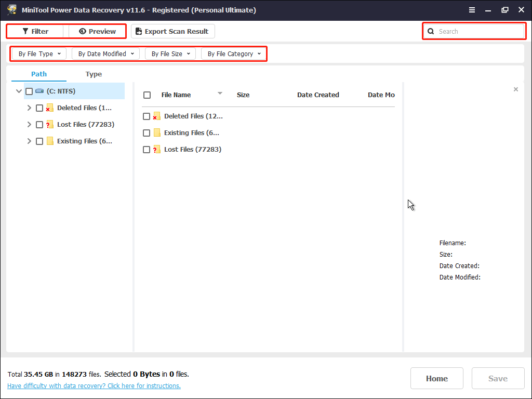Viewport: 532px width, 399px height.
Task: Open the data recovery instructions link
Action: point(94,386)
